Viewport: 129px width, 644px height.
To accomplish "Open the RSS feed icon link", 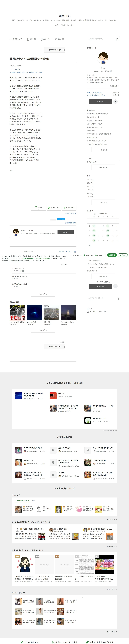I will click(x=89, y=308).
